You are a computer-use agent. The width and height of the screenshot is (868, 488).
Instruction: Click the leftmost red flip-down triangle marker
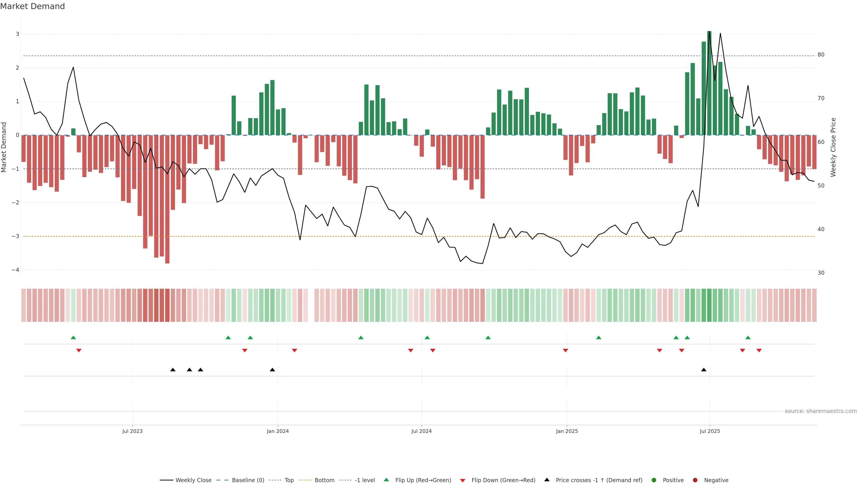pos(79,351)
